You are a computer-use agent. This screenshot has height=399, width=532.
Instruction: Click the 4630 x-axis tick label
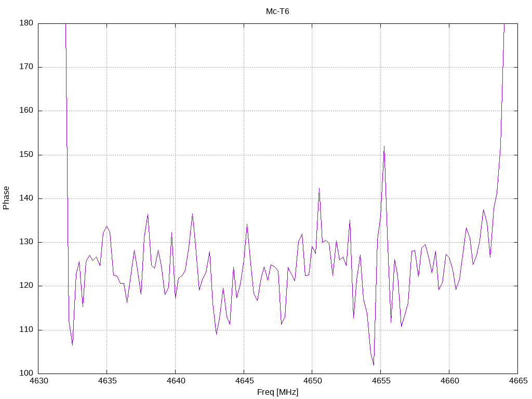point(39,381)
